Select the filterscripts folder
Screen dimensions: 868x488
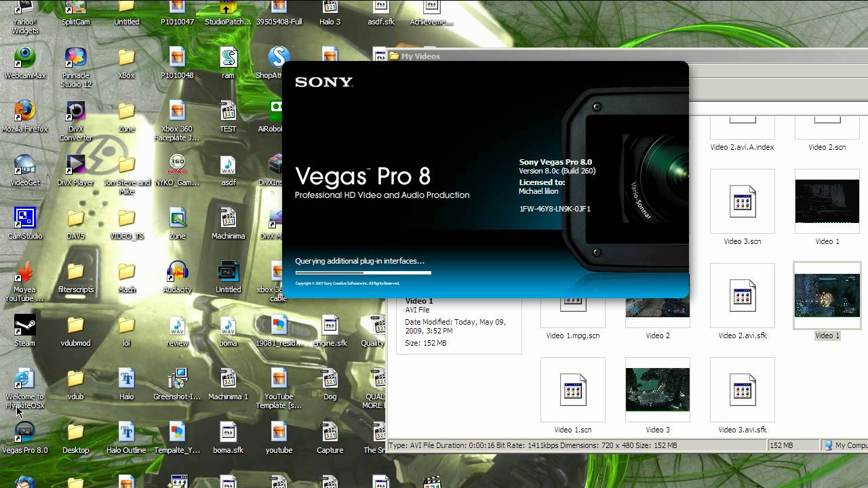[x=75, y=277]
